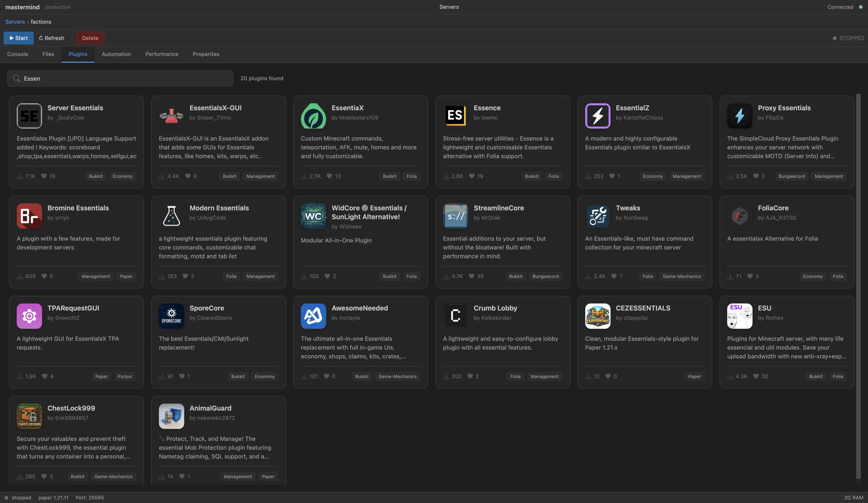This screenshot has height=503, width=868.
Task: Select the EssentialsX-GUI plugin icon
Action: tap(171, 116)
